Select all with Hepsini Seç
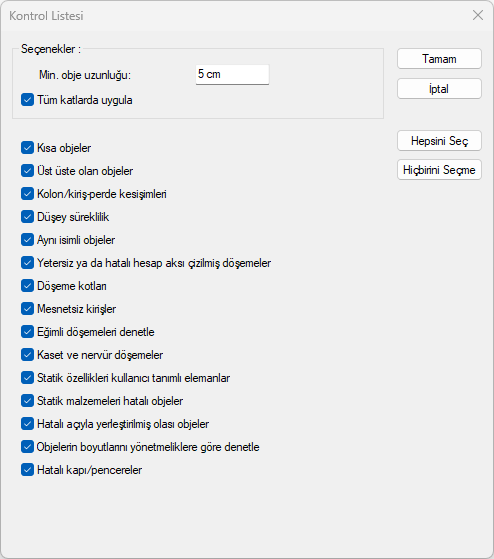 pyautogui.click(x=439, y=141)
